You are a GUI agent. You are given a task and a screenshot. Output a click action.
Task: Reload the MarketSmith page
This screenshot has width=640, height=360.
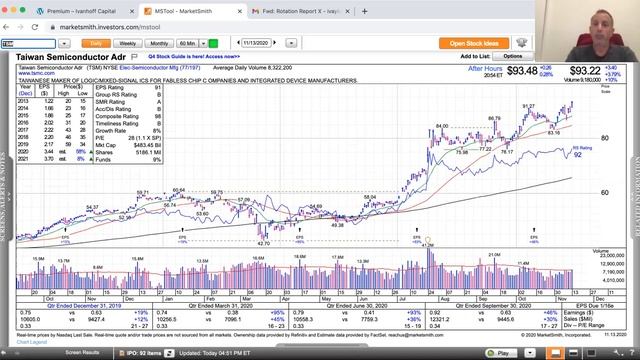(35, 27)
